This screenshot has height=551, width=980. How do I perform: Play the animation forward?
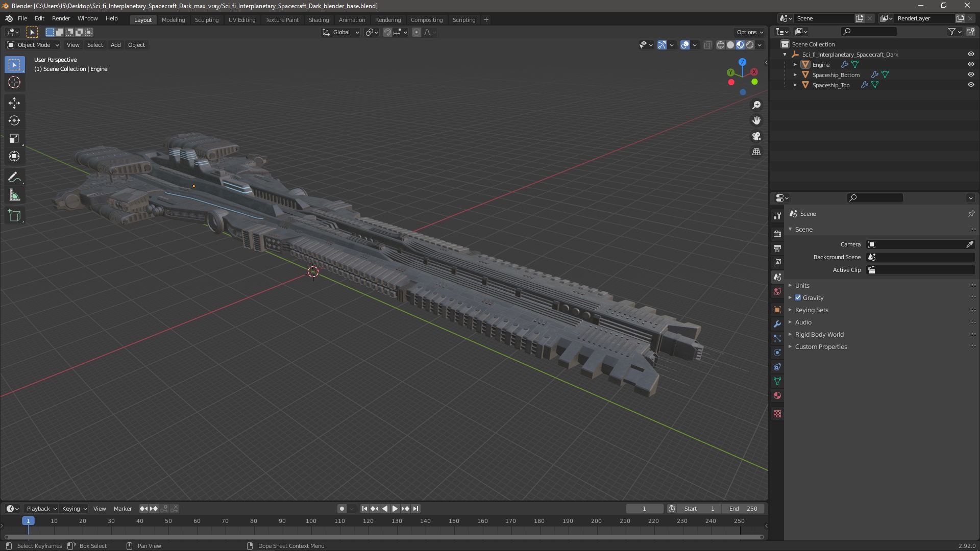click(395, 509)
